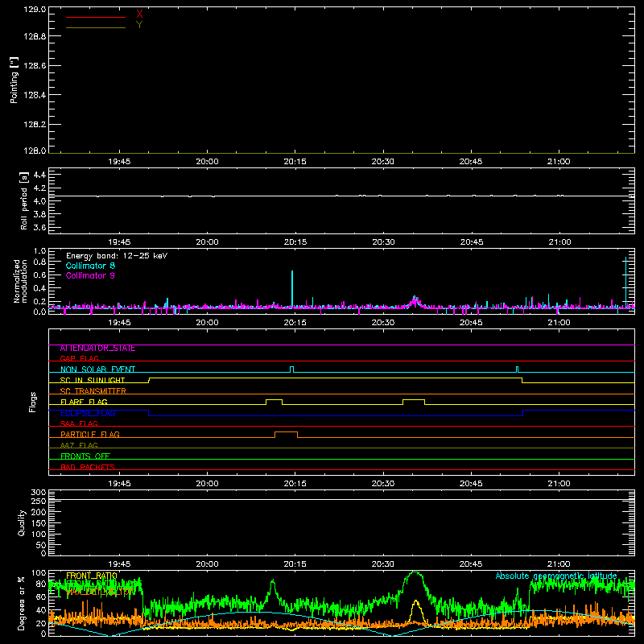Click the GAP_FLAG label
This screenshot has width=644, height=644.
[79, 358]
